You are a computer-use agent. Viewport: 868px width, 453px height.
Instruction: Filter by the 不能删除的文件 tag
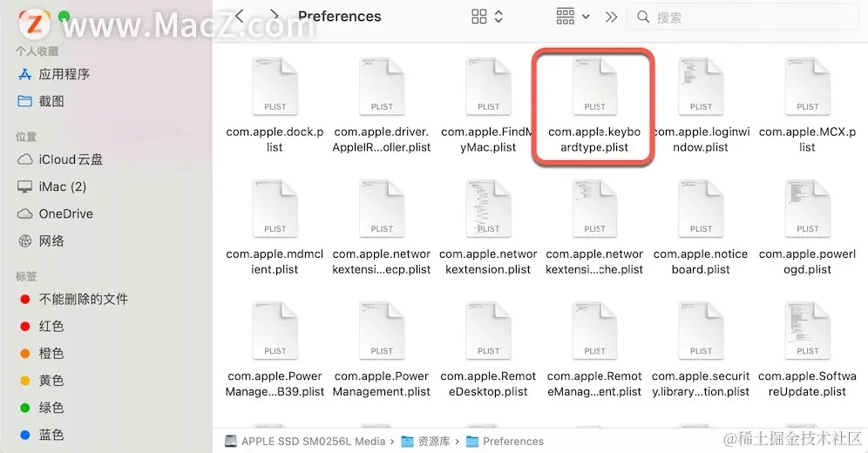(x=73, y=299)
